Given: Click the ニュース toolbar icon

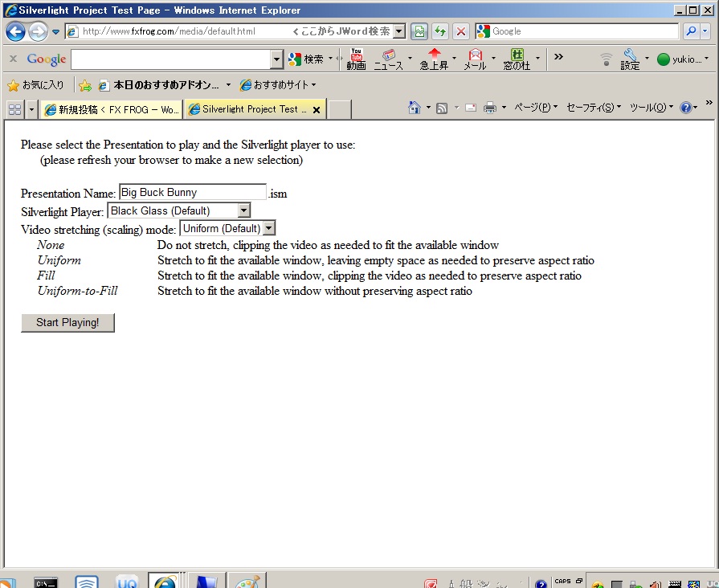Looking at the screenshot, I should coord(389,59).
